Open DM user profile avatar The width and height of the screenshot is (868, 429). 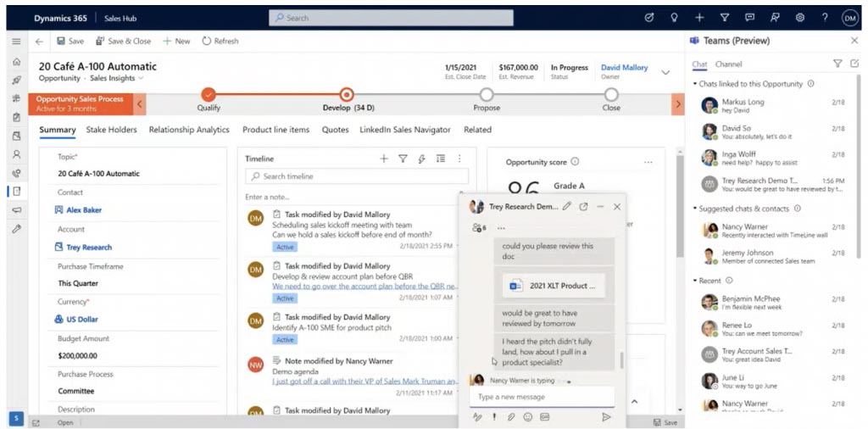[849, 18]
